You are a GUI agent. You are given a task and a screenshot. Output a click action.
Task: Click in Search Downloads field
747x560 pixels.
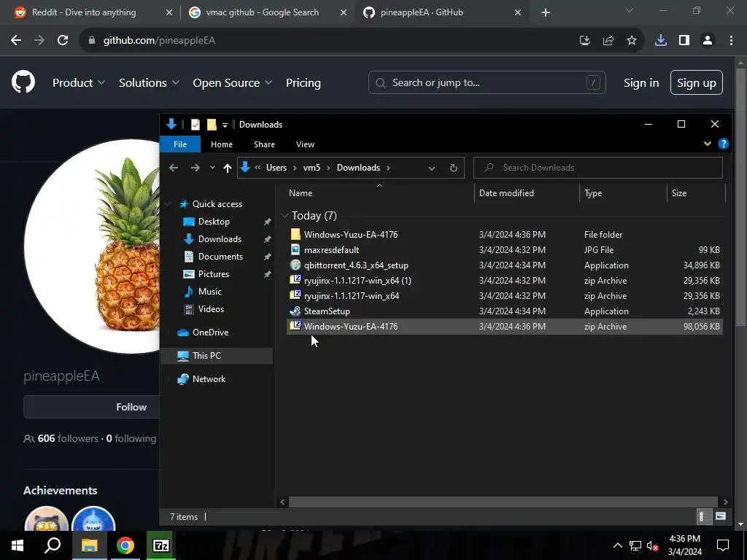click(x=598, y=168)
